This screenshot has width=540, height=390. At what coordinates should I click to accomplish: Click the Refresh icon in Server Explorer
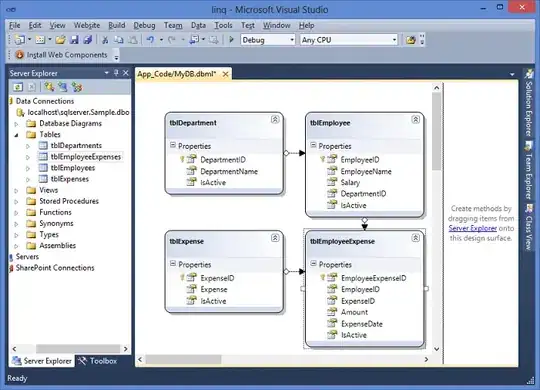18,87
